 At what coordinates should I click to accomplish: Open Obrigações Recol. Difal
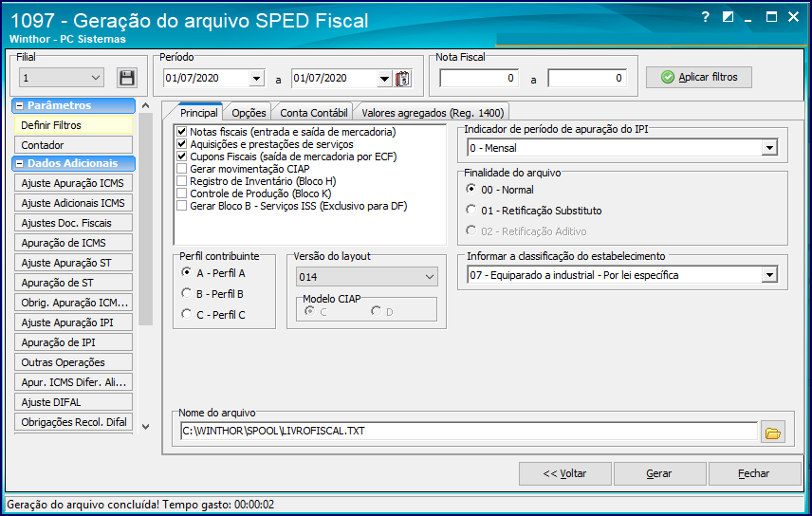73,422
